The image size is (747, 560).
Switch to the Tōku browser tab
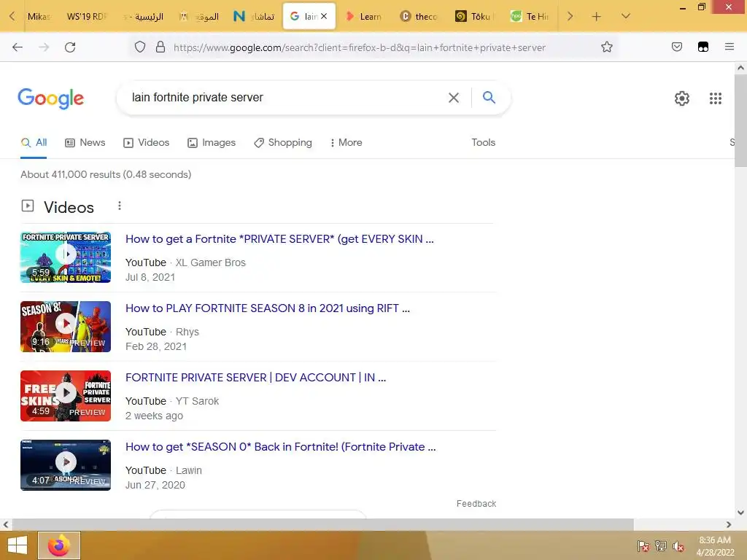point(475,17)
